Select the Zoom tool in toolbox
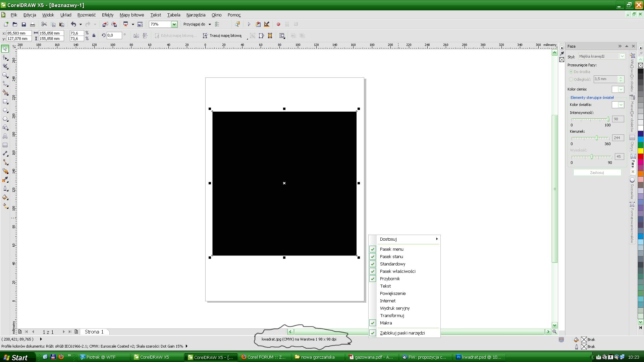 coord(5,75)
